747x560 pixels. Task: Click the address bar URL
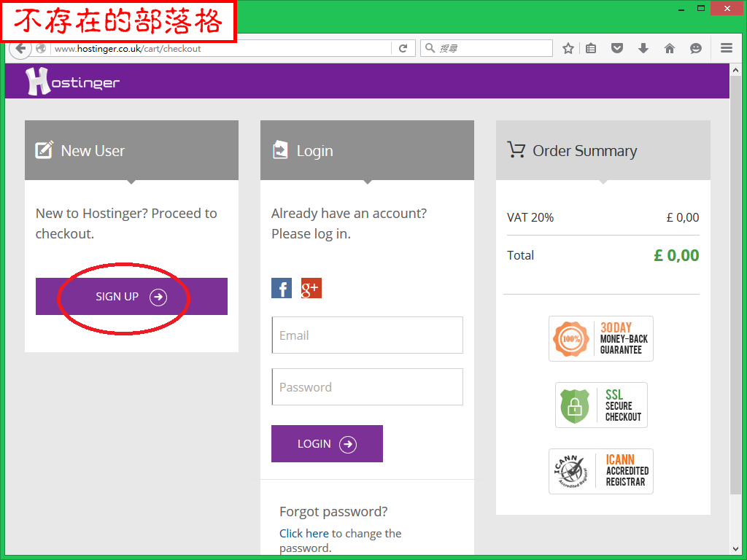tap(128, 49)
